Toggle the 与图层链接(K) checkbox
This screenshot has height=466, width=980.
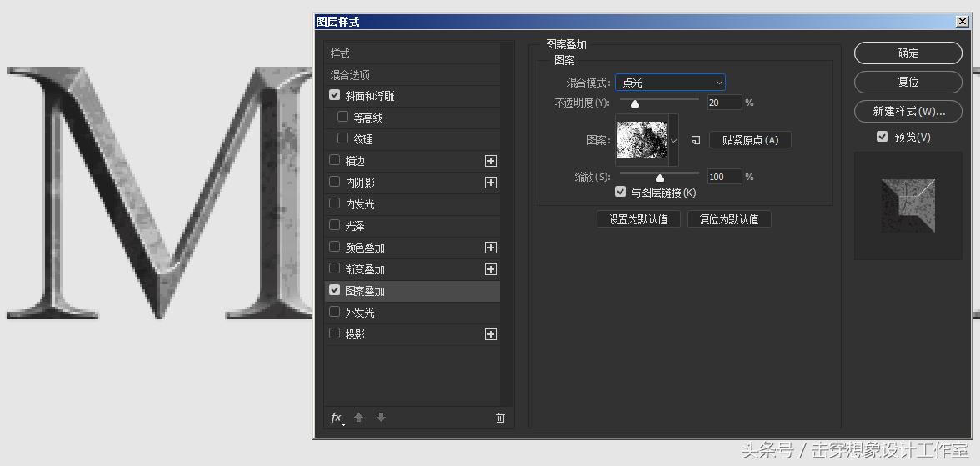621,192
